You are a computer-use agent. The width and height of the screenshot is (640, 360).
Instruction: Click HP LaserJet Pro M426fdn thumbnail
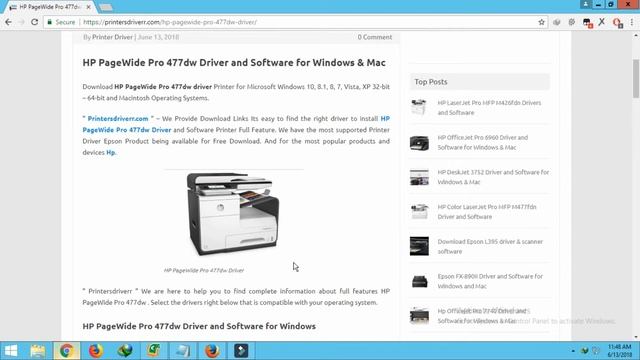coord(419,107)
